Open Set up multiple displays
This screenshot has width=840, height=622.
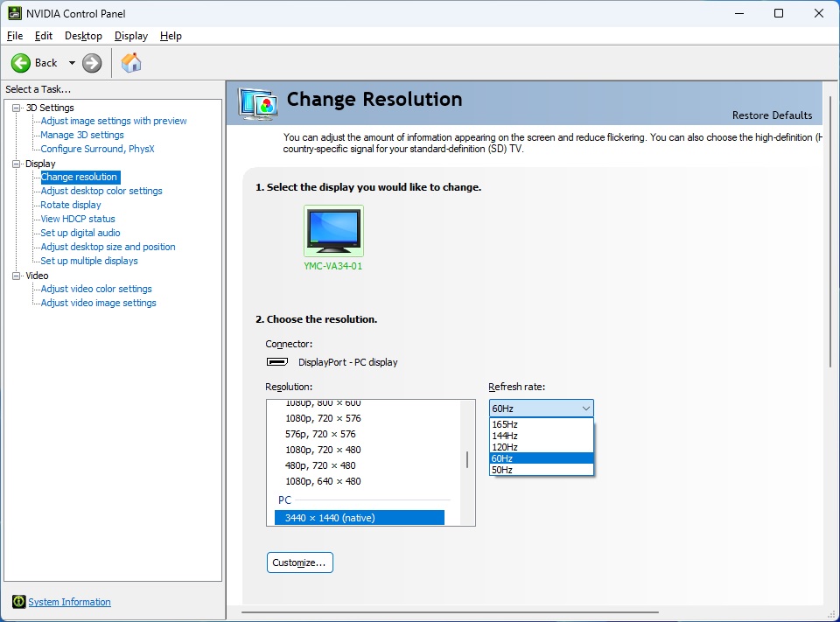coord(89,261)
